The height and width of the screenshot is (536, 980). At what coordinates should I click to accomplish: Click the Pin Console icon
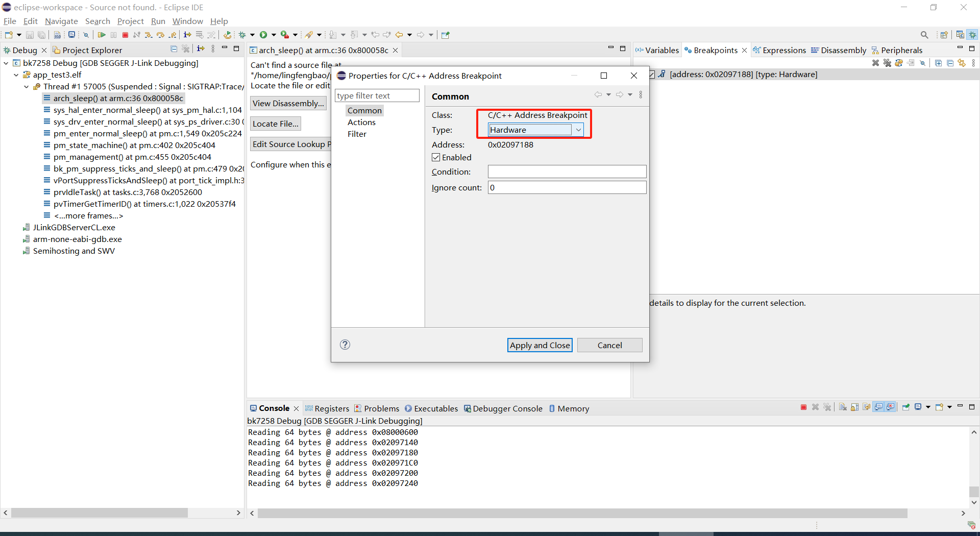[x=906, y=407]
